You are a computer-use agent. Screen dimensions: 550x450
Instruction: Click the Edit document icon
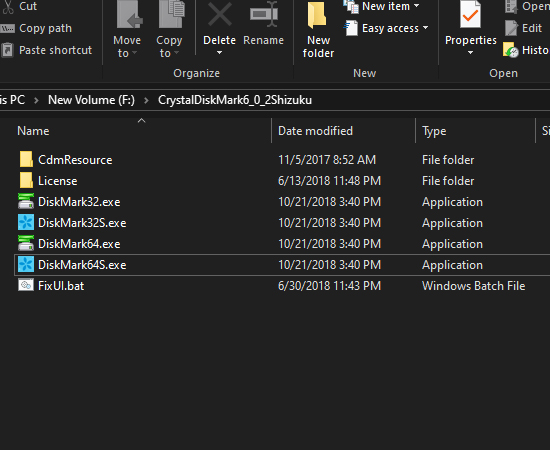click(511, 28)
